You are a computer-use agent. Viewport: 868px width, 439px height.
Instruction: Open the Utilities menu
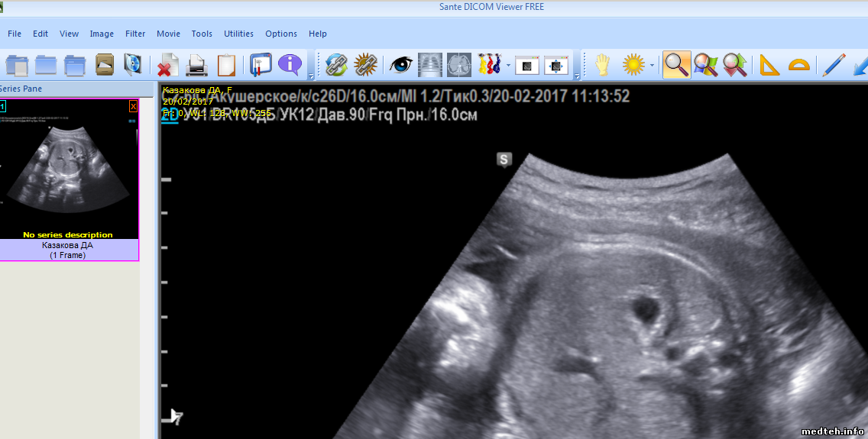[238, 34]
